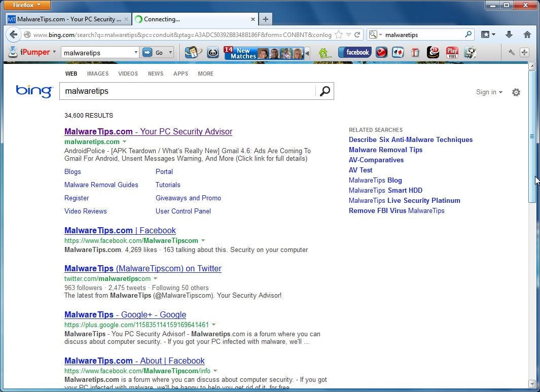Click the green house toolbar icon
This screenshot has width=540, height=392.
pyautogui.click(x=325, y=53)
